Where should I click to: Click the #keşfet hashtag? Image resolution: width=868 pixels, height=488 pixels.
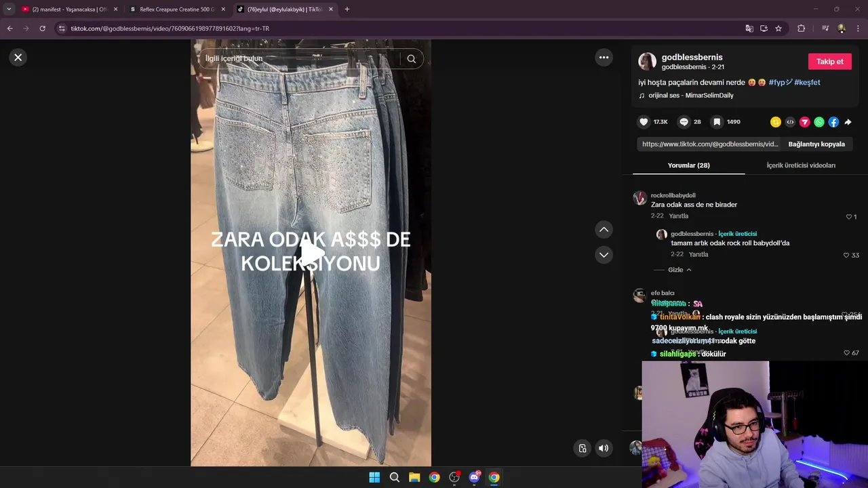[807, 82]
